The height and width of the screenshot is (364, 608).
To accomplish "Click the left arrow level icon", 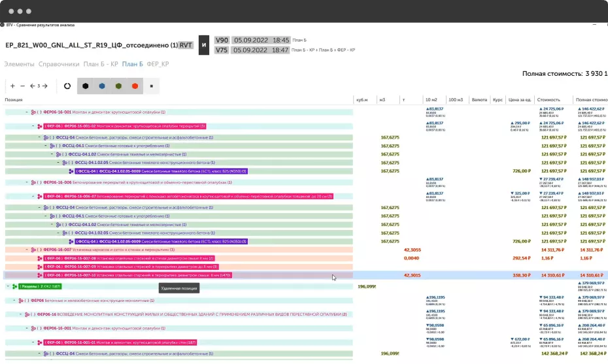I will click(x=32, y=86).
